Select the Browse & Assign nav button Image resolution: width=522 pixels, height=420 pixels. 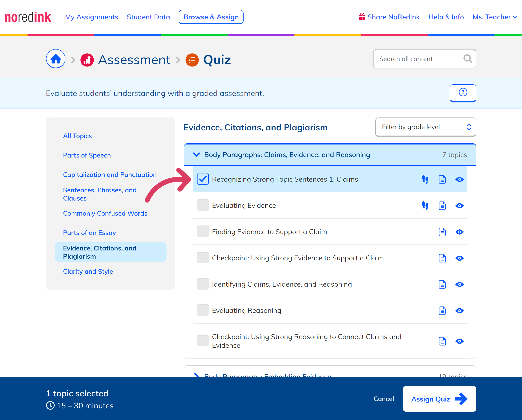point(211,17)
